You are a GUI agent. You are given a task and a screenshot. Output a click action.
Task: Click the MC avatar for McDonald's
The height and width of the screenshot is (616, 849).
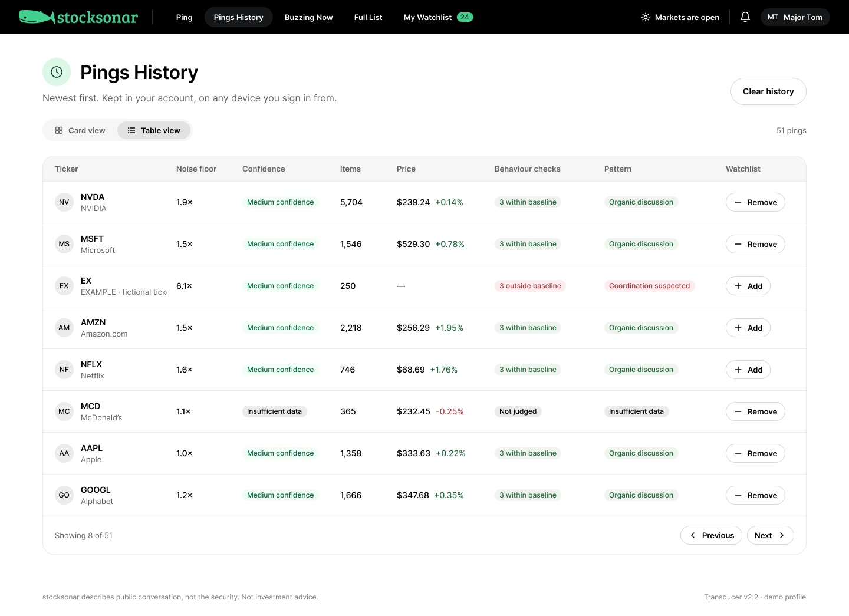pos(64,411)
